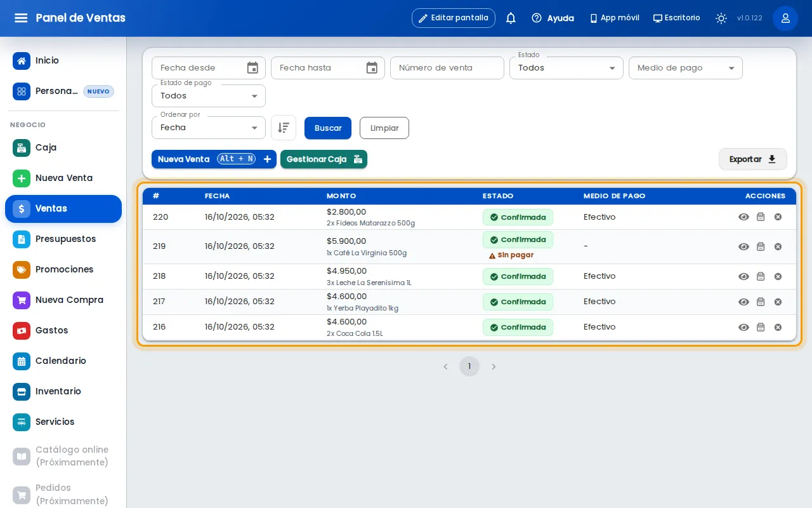Select page 1 in pagination
812x508 pixels.
[469, 366]
